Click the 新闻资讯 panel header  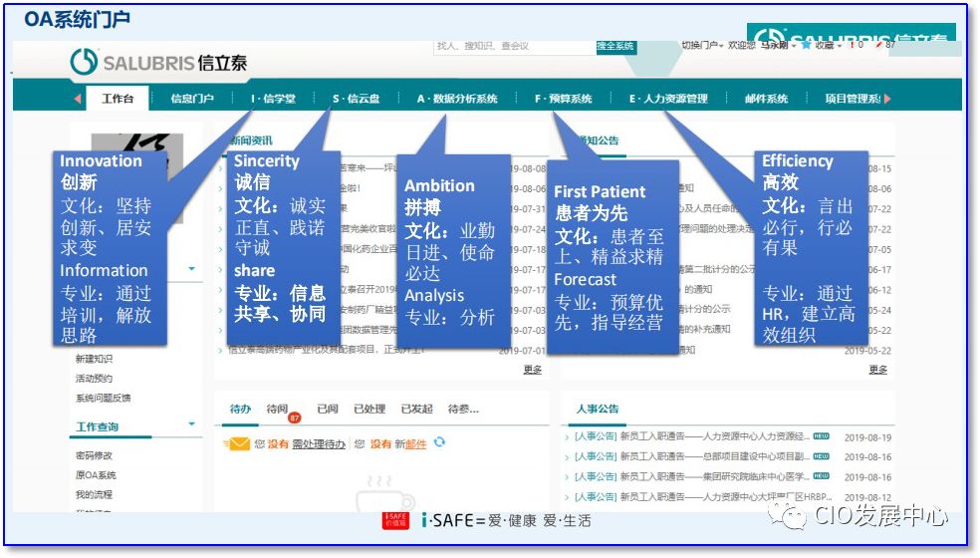[251, 140]
